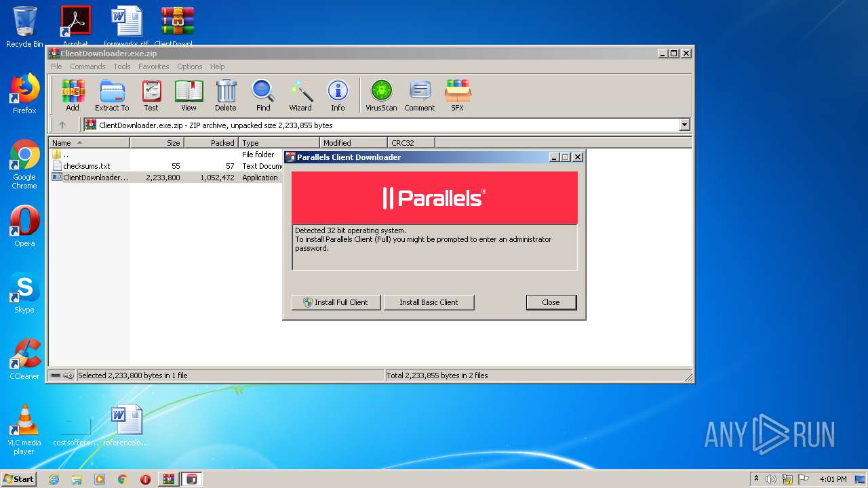Select the parent folder '..' row
This screenshot has width=868, height=488.
coord(166,155)
